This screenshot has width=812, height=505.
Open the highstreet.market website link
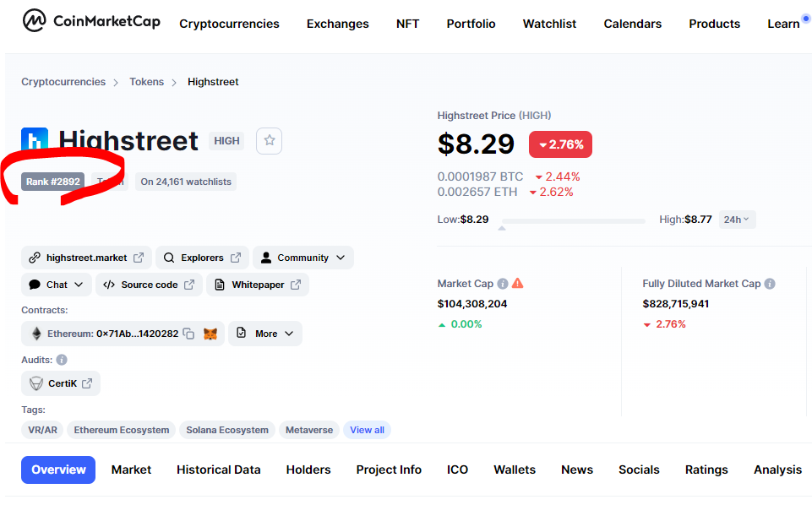[86, 258]
